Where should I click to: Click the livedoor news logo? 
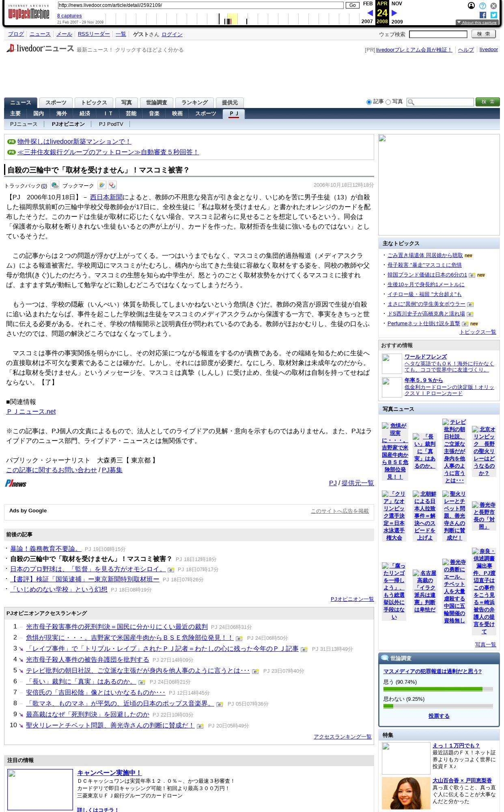40,48
